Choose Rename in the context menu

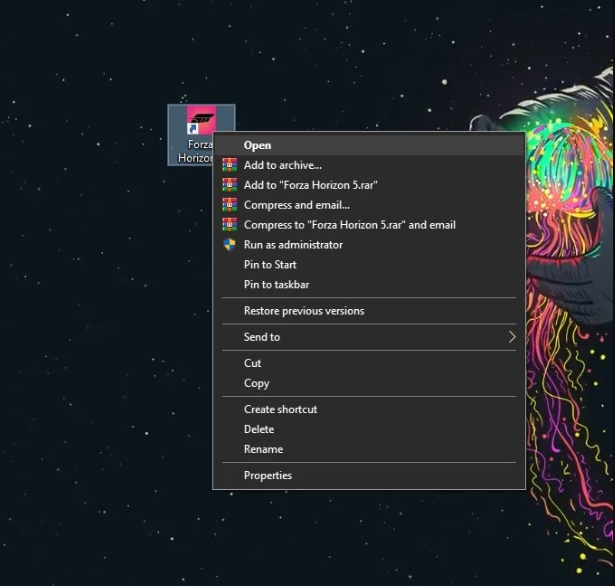(x=369, y=449)
